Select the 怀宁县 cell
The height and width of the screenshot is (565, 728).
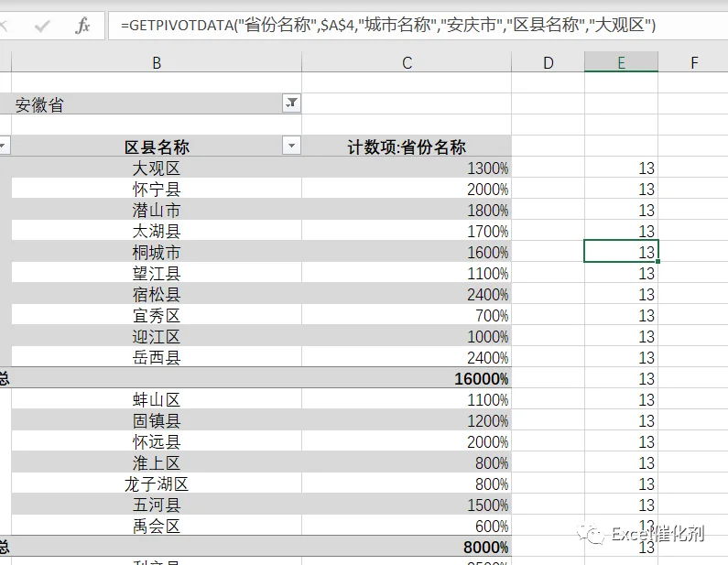click(157, 189)
